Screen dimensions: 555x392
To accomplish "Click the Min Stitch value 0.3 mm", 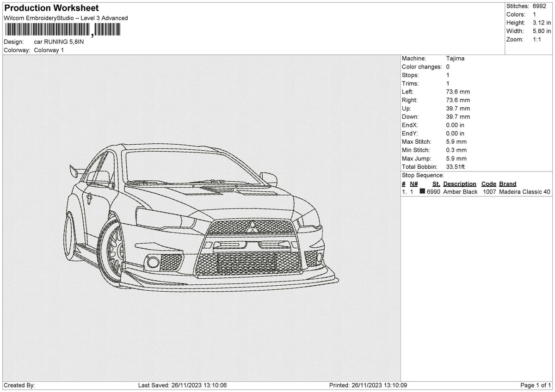I will (x=456, y=150).
